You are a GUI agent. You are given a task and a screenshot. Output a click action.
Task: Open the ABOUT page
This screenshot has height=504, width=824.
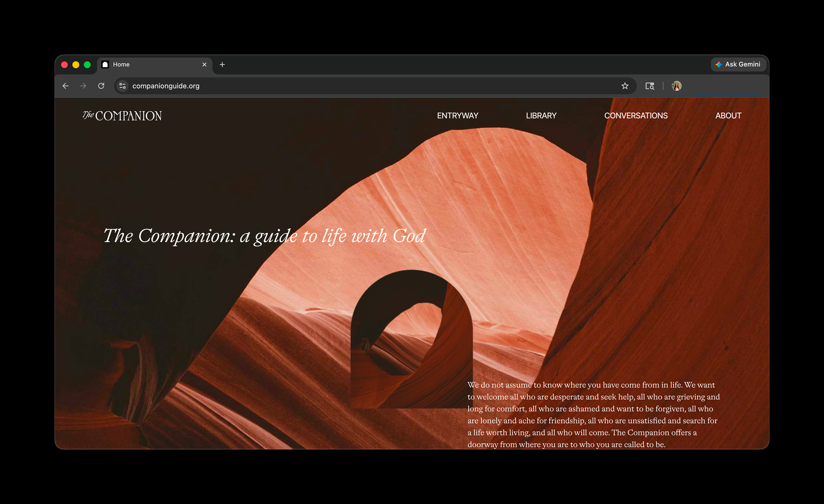[728, 115]
